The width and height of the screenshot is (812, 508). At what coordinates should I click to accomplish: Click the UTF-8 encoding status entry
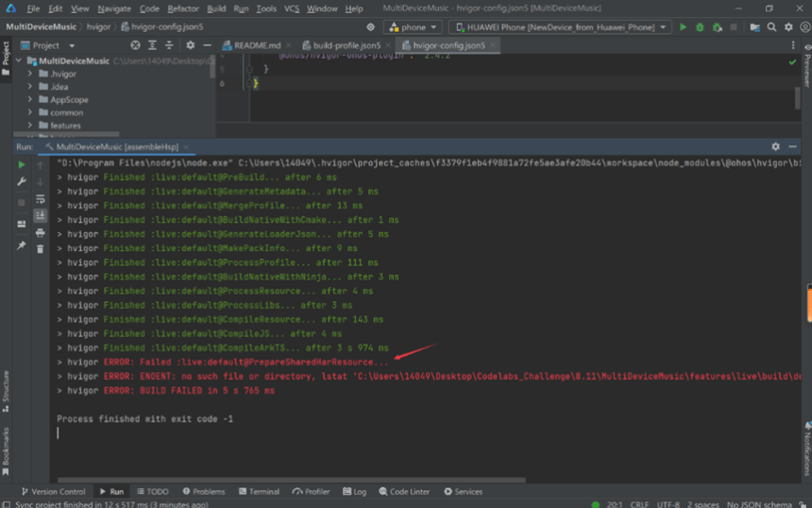pyautogui.click(x=668, y=504)
